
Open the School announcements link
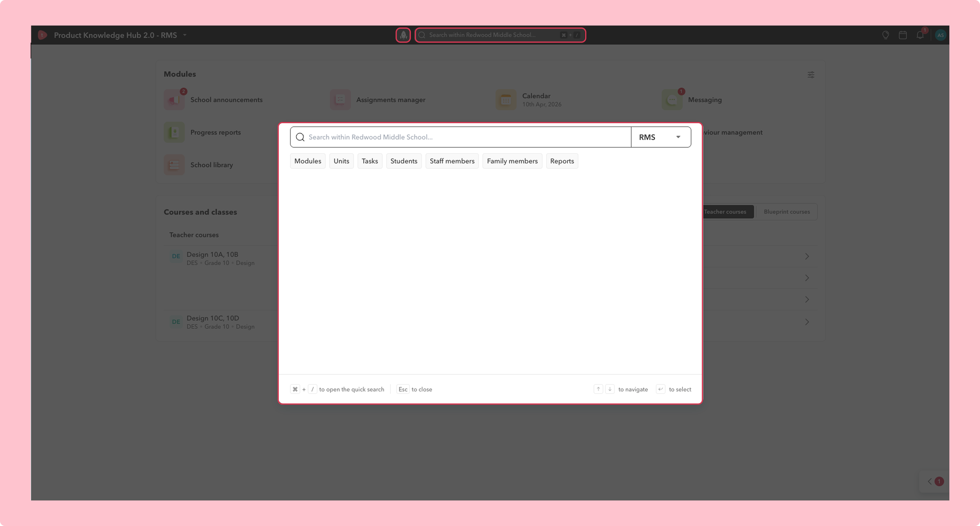point(226,100)
